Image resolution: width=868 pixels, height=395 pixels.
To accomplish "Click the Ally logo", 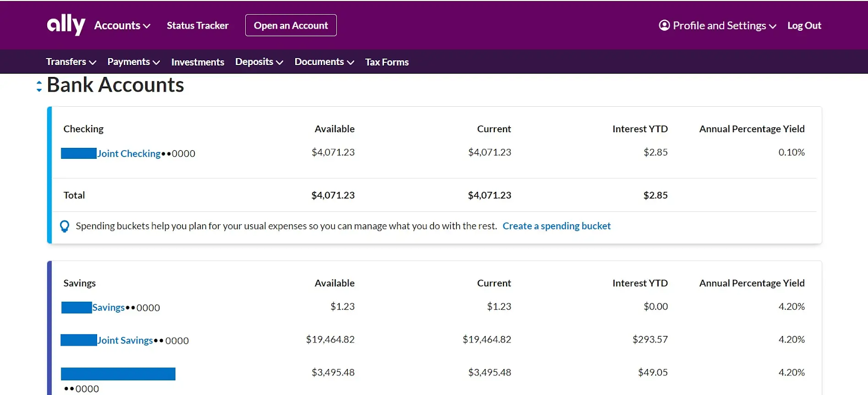I will coord(66,24).
